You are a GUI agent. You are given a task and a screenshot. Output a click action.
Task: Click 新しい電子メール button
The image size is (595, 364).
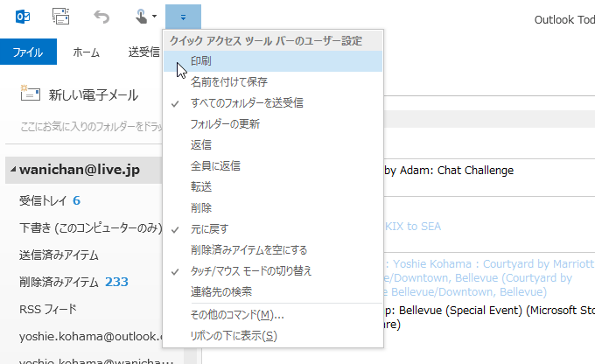point(93,94)
